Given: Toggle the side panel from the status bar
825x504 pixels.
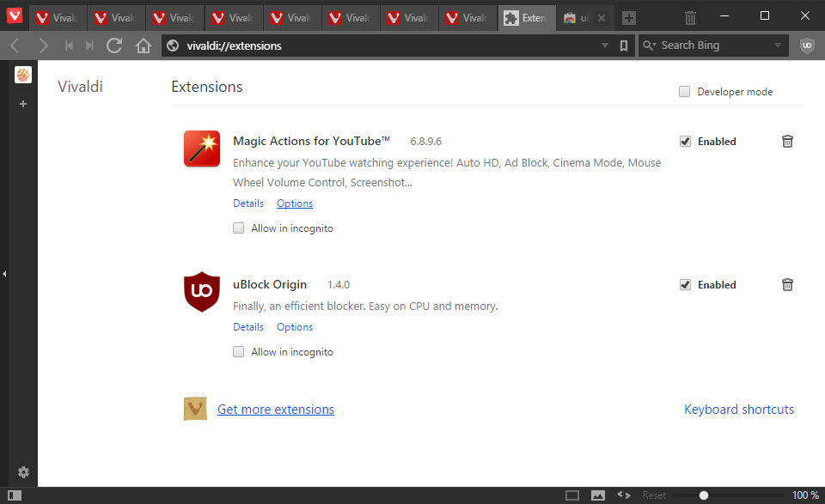Looking at the screenshot, I should [15, 495].
